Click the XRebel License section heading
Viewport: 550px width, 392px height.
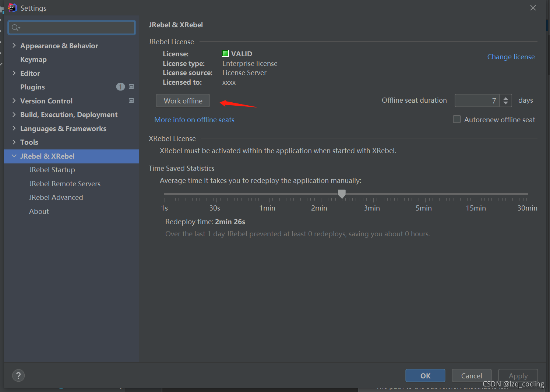pos(172,138)
